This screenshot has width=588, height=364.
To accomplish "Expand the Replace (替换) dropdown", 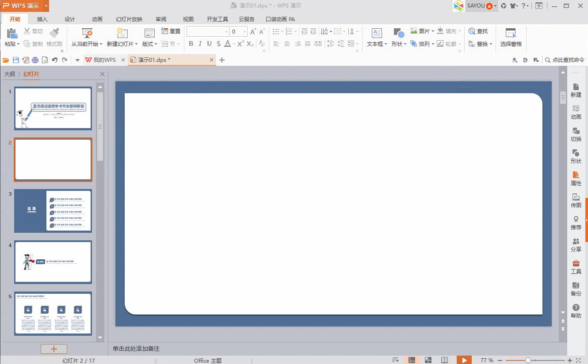I will pyautogui.click(x=491, y=44).
